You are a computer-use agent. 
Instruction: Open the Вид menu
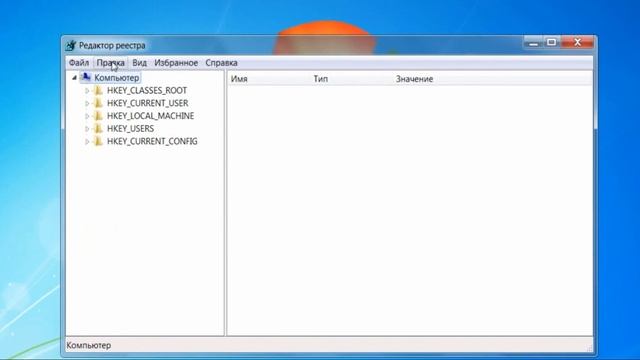[140, 63]
